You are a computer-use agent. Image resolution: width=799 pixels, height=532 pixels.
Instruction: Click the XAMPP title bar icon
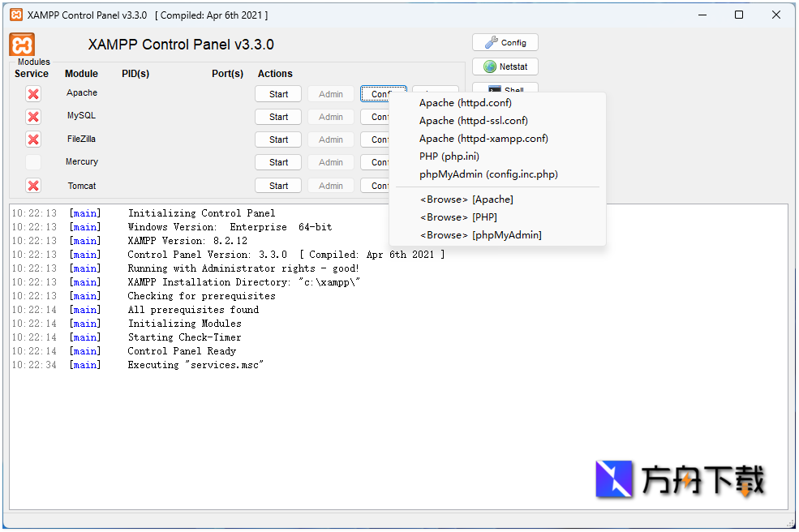click(16, 15)
